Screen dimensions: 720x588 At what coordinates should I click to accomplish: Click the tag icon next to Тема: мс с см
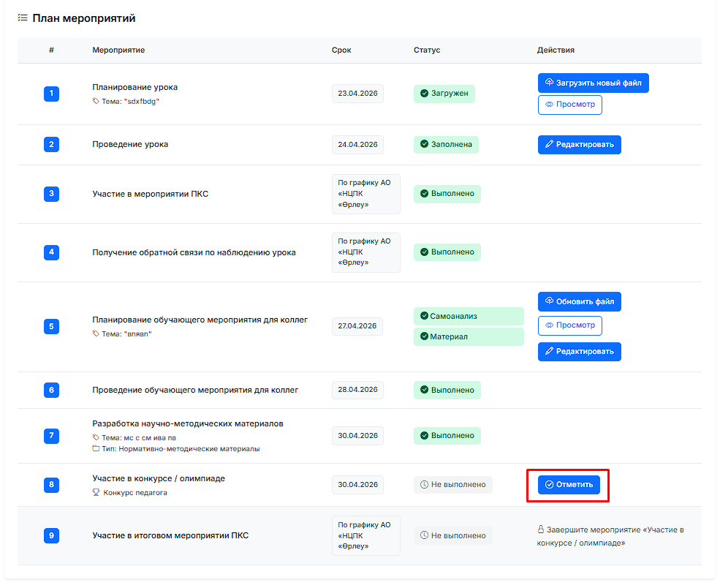(x=96, y=437)
